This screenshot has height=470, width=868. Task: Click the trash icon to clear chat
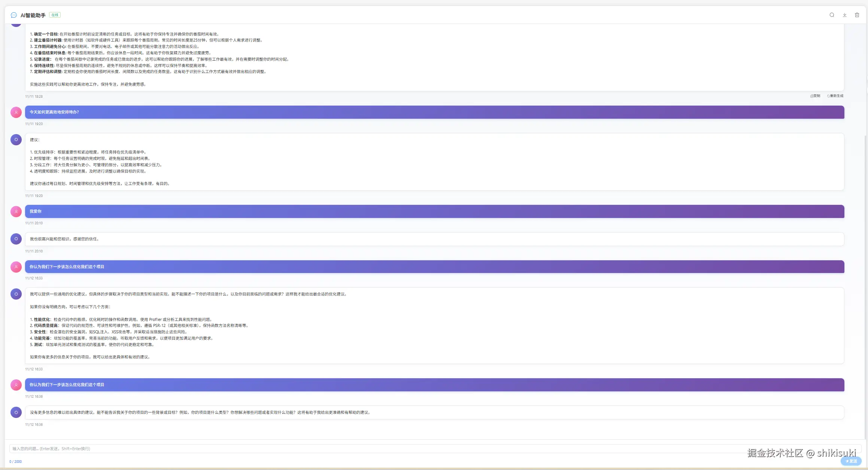(857, 15)
